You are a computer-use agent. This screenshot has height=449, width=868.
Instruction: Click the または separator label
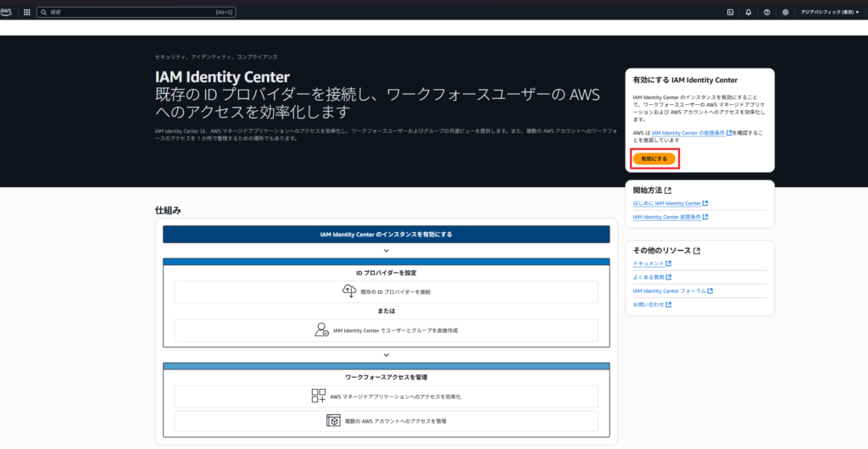click(387, 311)
